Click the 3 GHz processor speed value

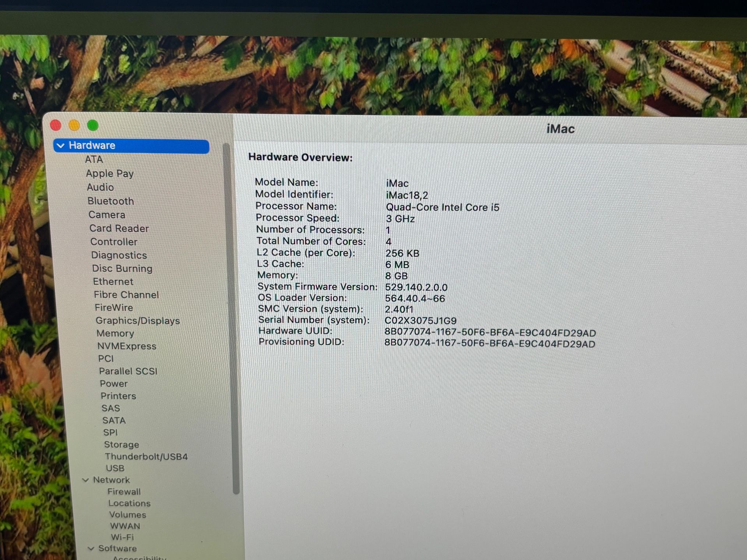(x=400, y=219)
